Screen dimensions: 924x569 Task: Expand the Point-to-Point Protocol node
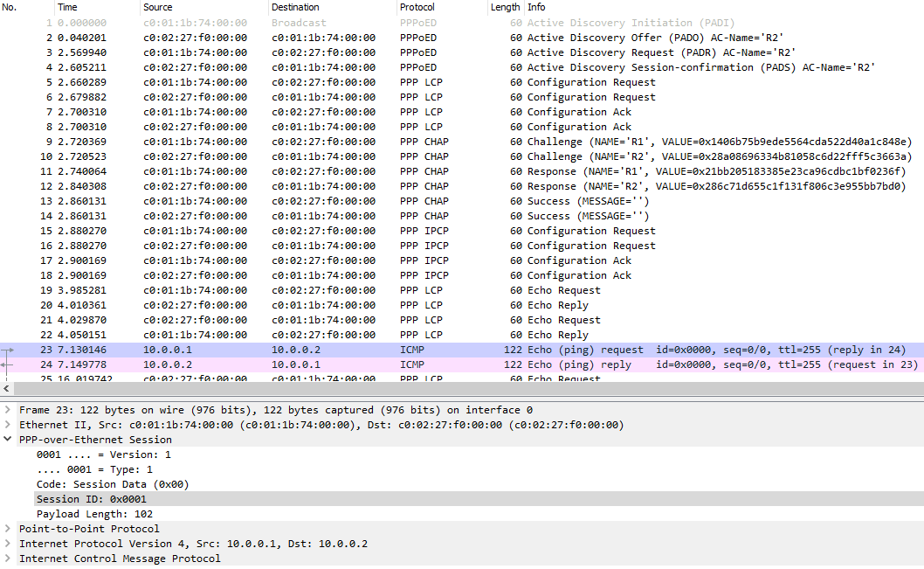pyautogui.click(x=8, y=529)
